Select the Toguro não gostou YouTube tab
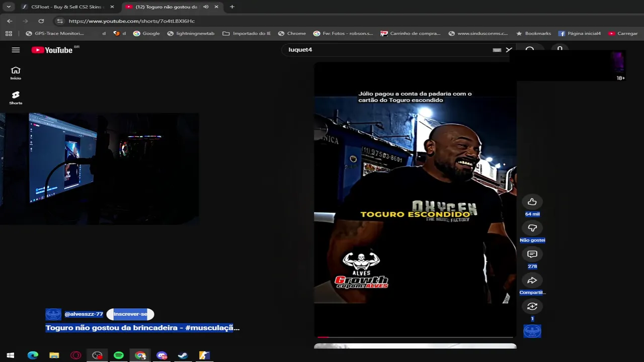This screenshot has height=362, width=644. 166,7
